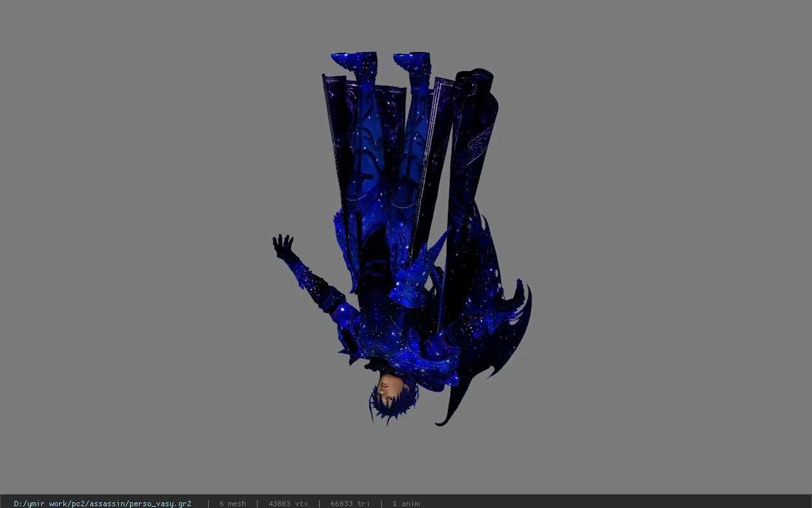This screenshot has width=812, height=508.
Task: Click the '6 mesh' status entry
Action: (x=233, y=504)
